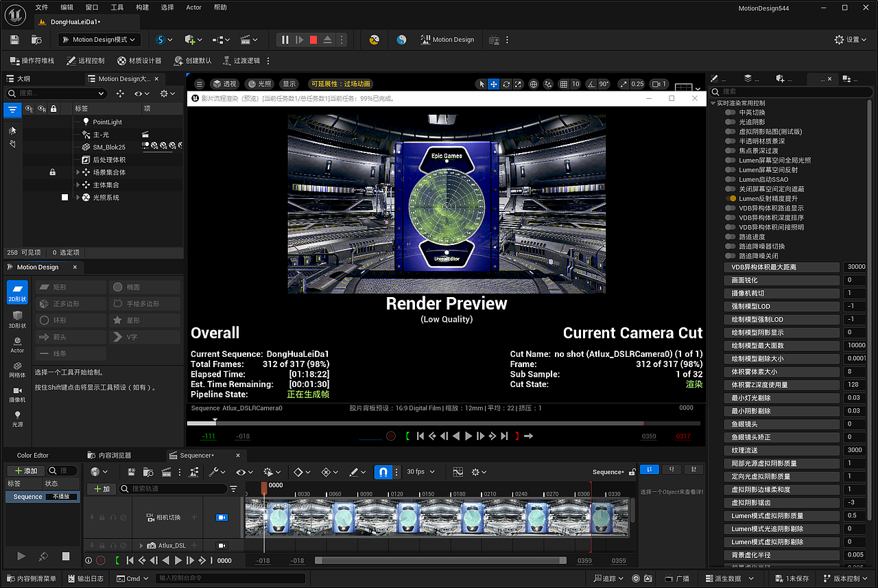Collapse the 实时渲染常用控制 section
The image size is (878, 588).
pos(713,103)
